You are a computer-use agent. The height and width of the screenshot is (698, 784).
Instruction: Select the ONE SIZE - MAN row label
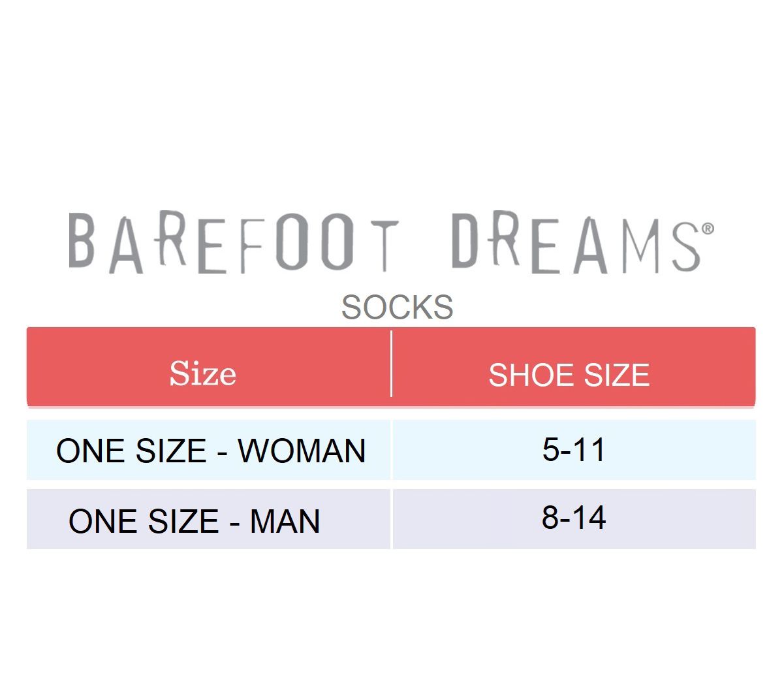pos(194,521)
